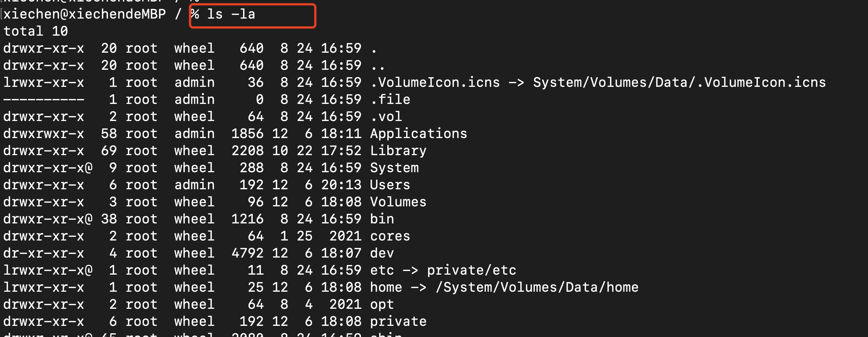Click the highlighted "ls -la" command
The image size is (868, 337).
[231, 14]
